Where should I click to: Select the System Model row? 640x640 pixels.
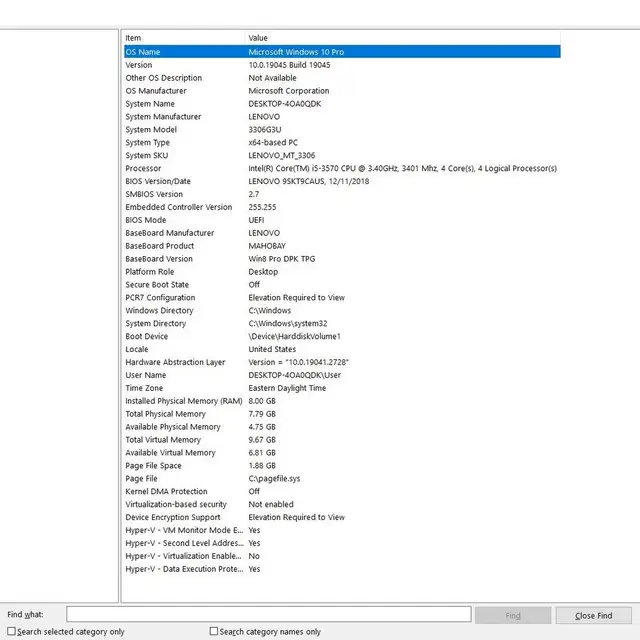342,129
